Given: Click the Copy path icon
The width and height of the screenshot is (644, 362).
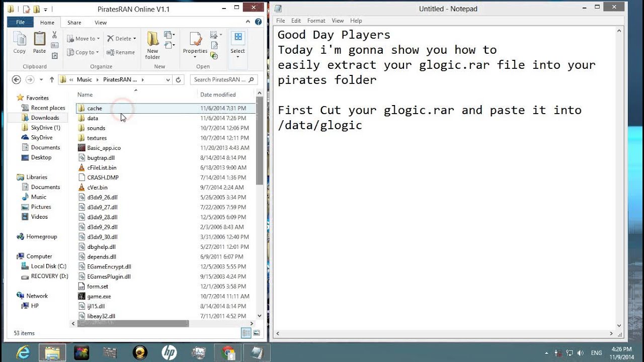Looking at the screenshot, I should pyautogui.click(x=55, y=45).
